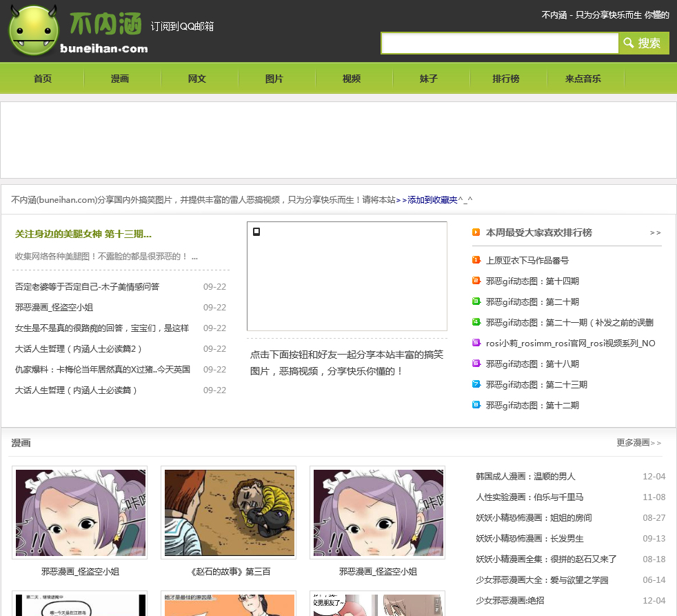Viewport: 677px width, 616px height.
Task: Click date 12-04 beside 温顺的男人
Action: pos(654,477)
